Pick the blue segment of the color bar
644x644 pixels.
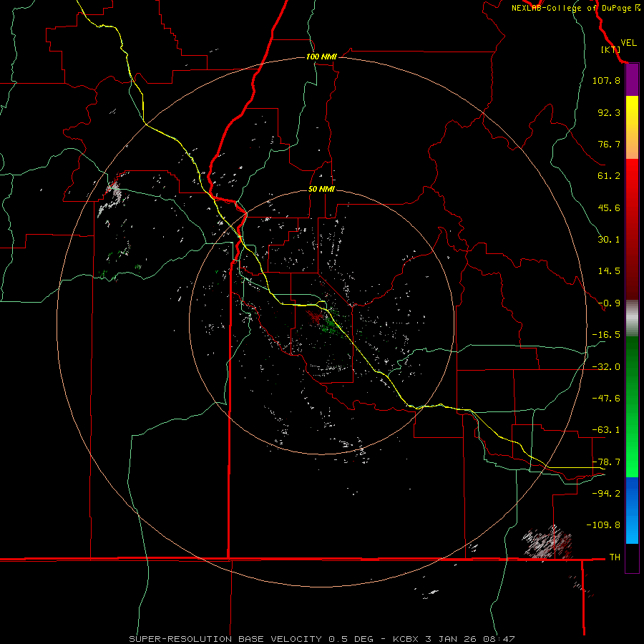632,510
